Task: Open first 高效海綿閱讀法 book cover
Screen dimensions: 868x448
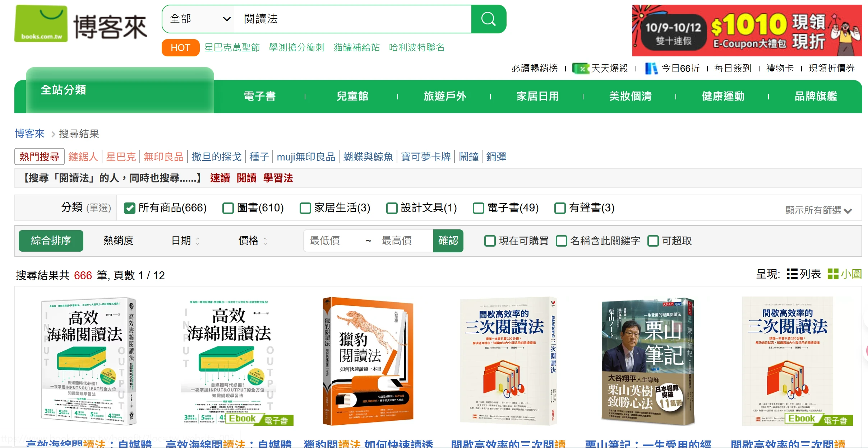Action: (x=88, y=361)
